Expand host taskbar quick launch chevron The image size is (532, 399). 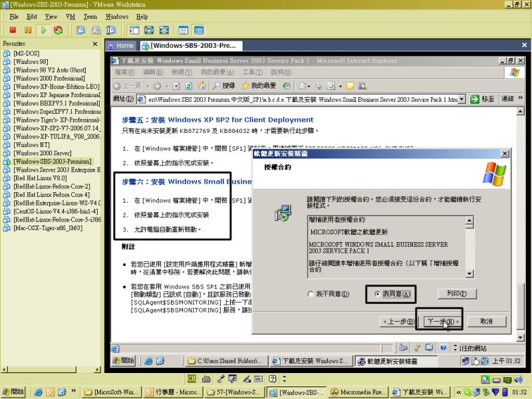click(74, 391)
